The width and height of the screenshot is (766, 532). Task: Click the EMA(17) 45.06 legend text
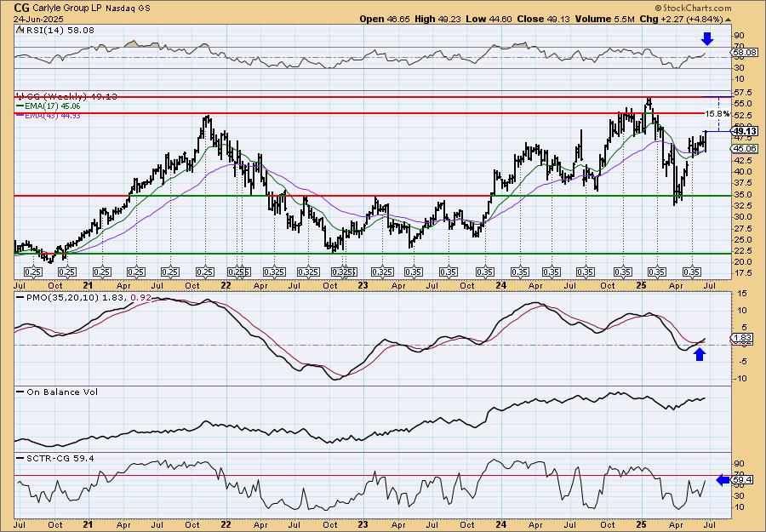tap(53, 106)
